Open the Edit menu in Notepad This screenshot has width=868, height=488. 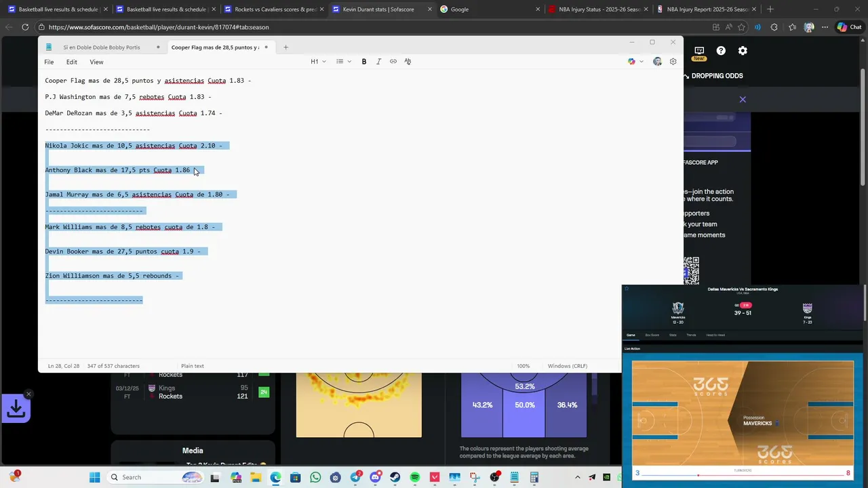[72, 62]
